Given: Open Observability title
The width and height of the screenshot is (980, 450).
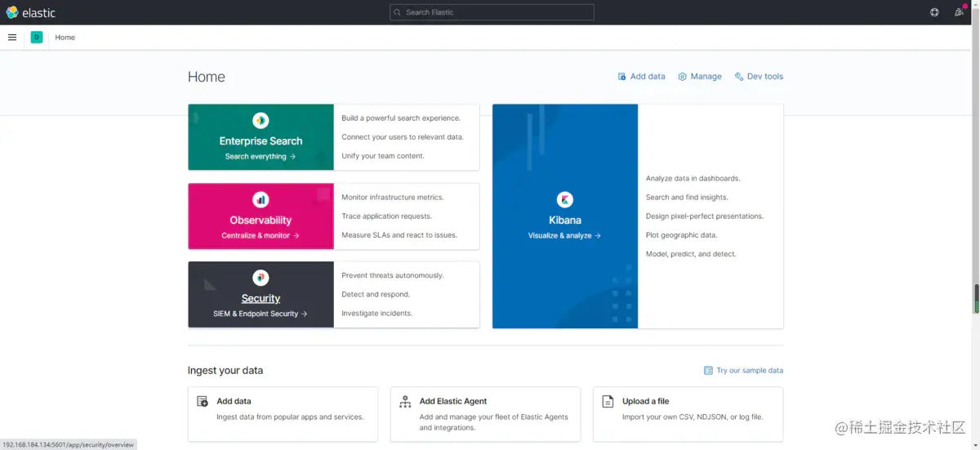Looking at the screenshot, I should (x=261, y=221).
